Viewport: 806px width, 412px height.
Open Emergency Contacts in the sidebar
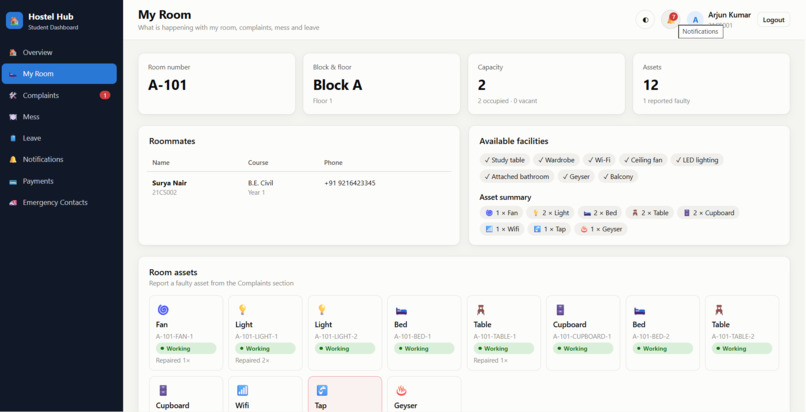tap(59, 202)
